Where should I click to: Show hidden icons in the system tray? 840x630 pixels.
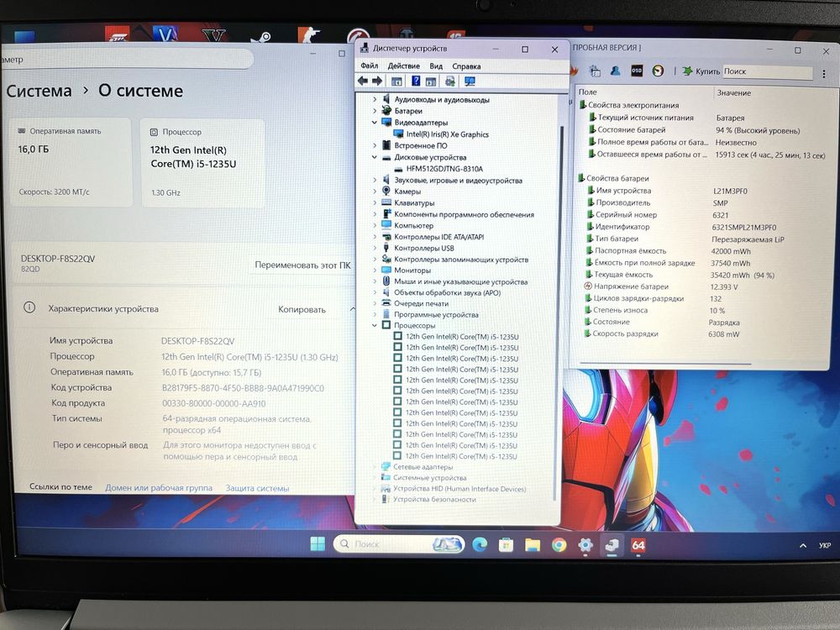[802, 545]
